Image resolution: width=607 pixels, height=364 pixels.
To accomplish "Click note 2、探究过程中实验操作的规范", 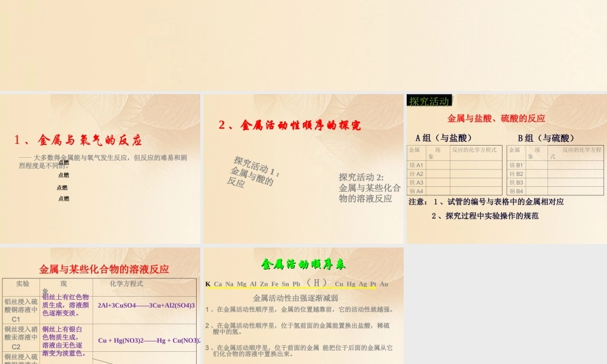I will tap(485, 216).
